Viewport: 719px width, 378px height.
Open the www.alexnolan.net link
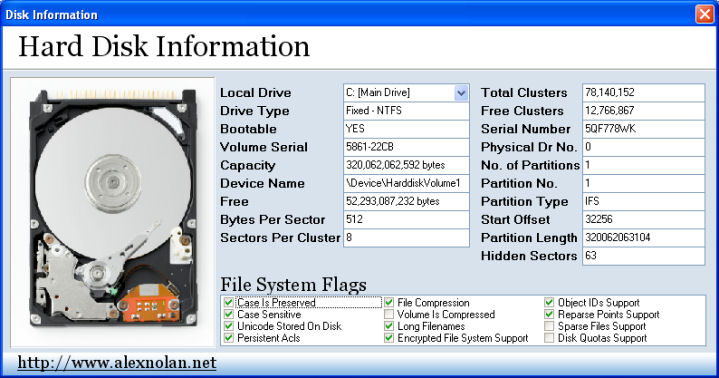coord(117,362)
